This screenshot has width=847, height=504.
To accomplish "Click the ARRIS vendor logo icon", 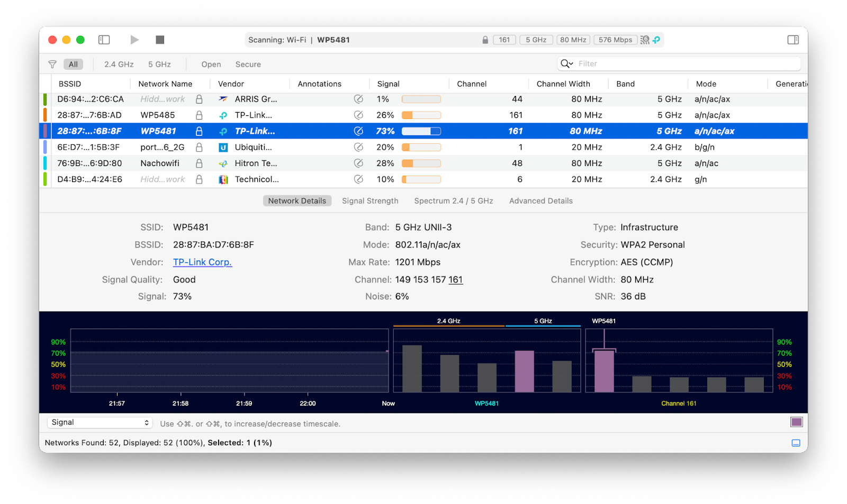I will tap(223, 99).
